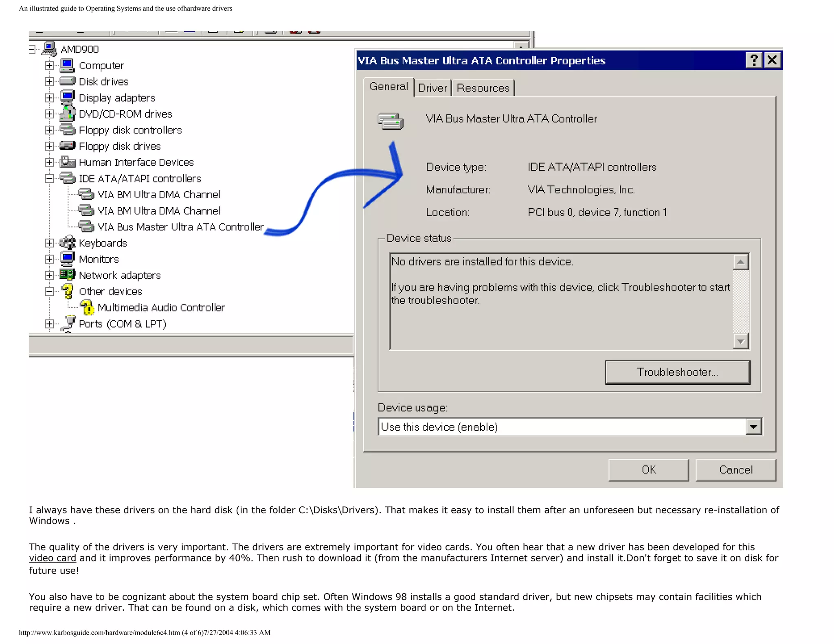Click the controller icon in Properties dialog
The height and width of the screenshot is (644, 834).
(390, 121)
